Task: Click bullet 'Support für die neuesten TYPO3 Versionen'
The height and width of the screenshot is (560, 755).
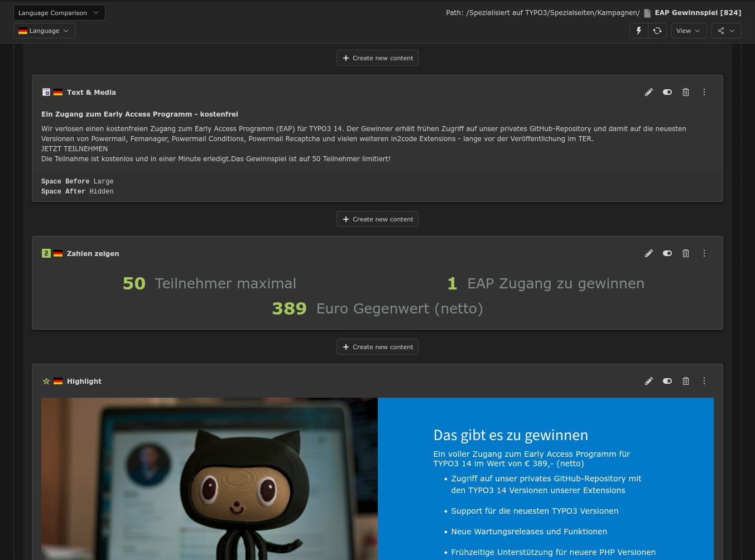Action: coord(535,511)
